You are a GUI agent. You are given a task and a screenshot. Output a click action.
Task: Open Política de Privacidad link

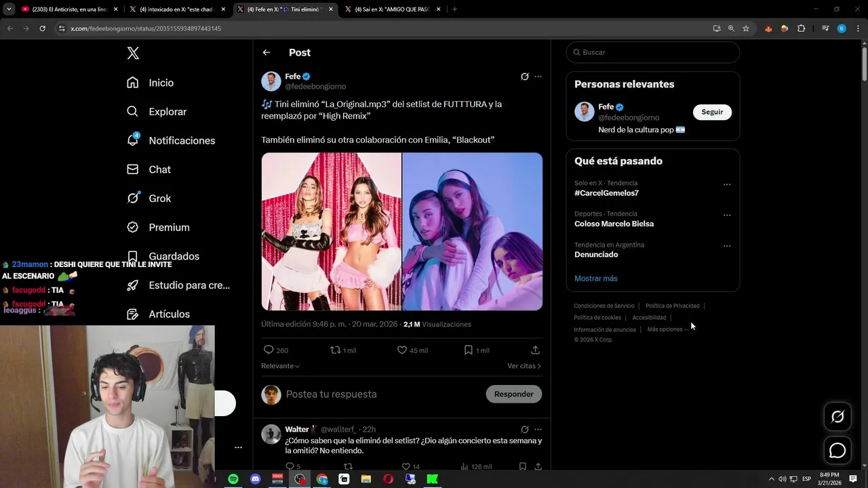pyautogui.click(x=672, y=306)
